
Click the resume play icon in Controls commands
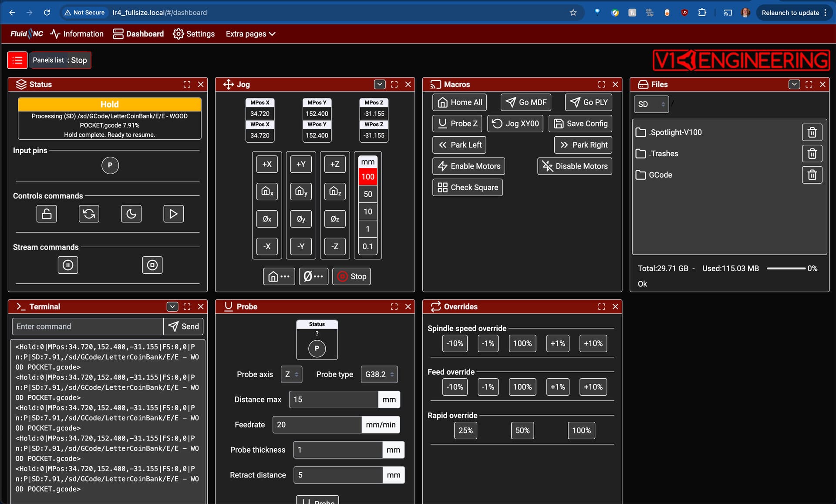tap(173, 214)
